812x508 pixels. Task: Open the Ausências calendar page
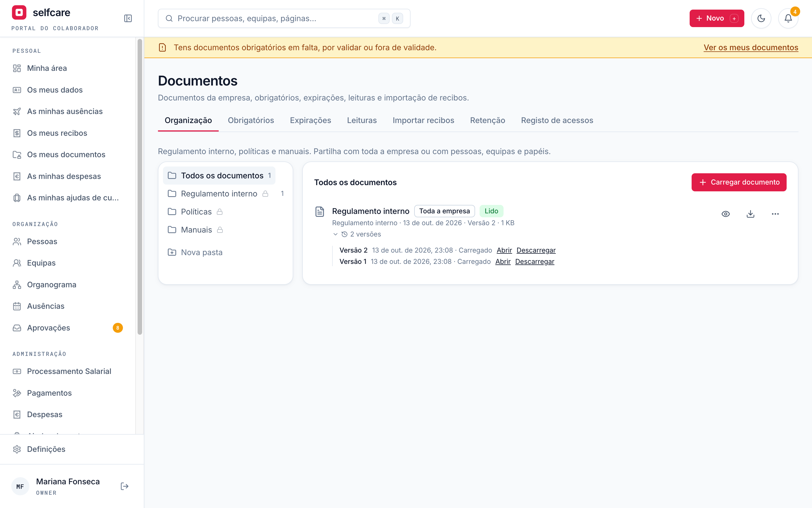coord(68,306)
